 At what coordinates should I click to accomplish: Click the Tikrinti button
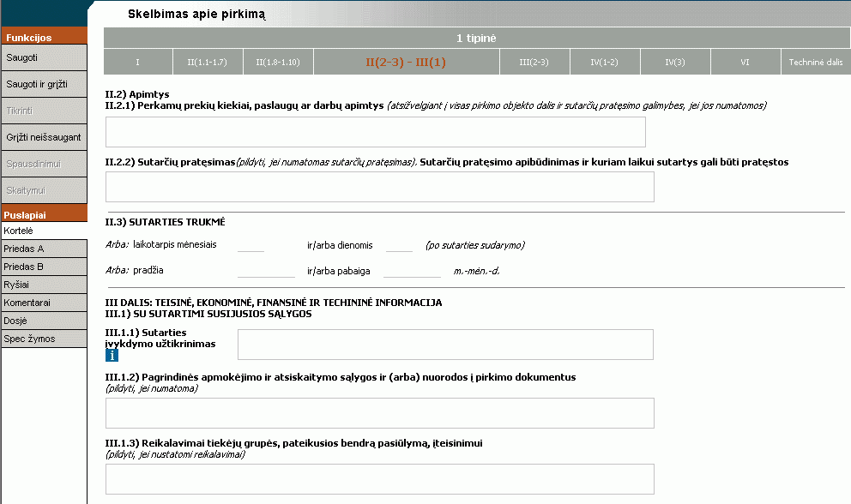pos(44,111)
